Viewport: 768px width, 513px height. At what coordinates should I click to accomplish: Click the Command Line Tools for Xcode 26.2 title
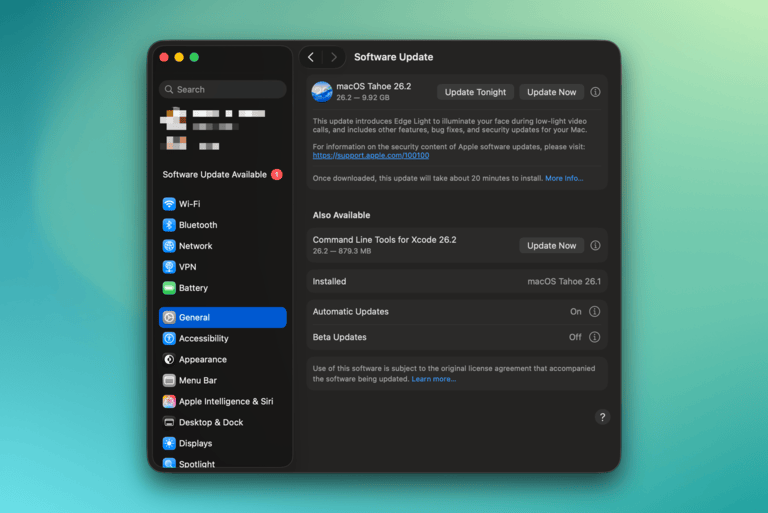(x=384, y=240)
